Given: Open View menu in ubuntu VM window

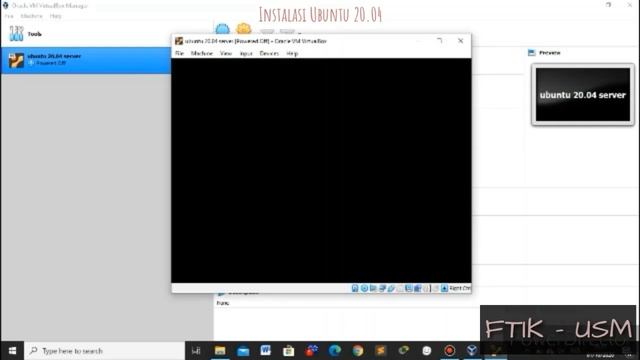Looking at the screenshot, I should pyautogui.click(x=226, y=53).
